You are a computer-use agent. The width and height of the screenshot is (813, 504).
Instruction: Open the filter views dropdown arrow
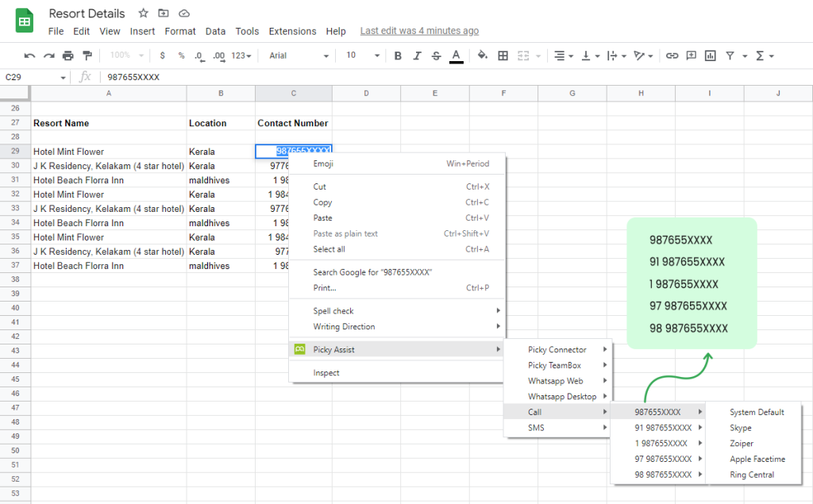coord(745,56)
